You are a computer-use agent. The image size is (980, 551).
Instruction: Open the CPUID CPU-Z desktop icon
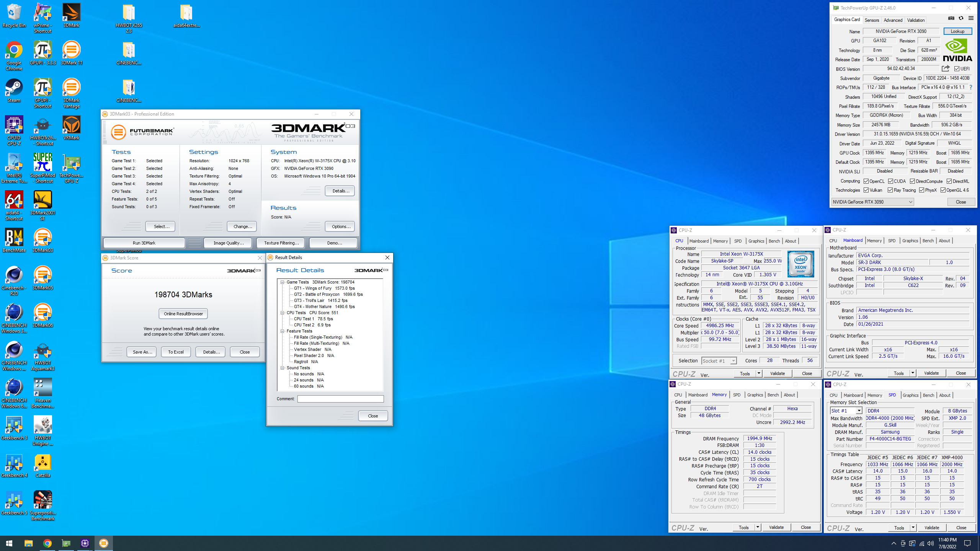pos(14,131)
